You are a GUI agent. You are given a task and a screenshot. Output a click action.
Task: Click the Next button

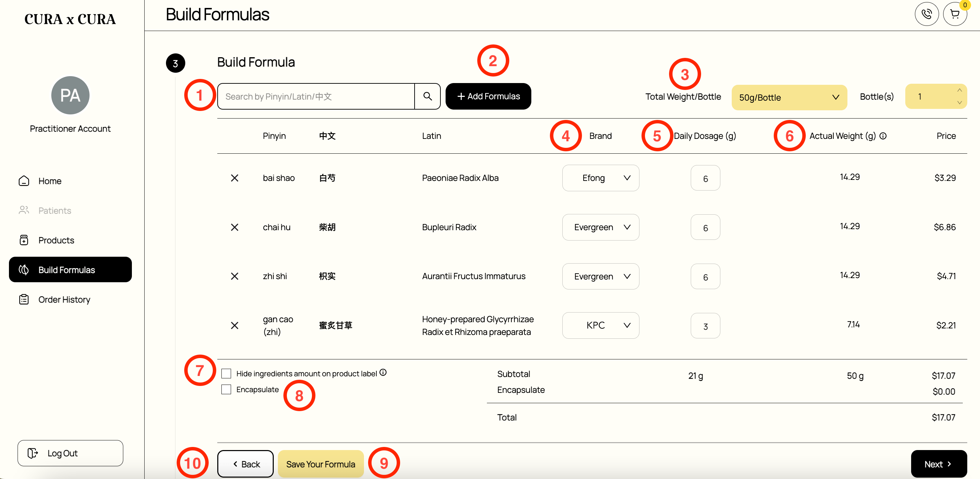click(x=939, y=464)
